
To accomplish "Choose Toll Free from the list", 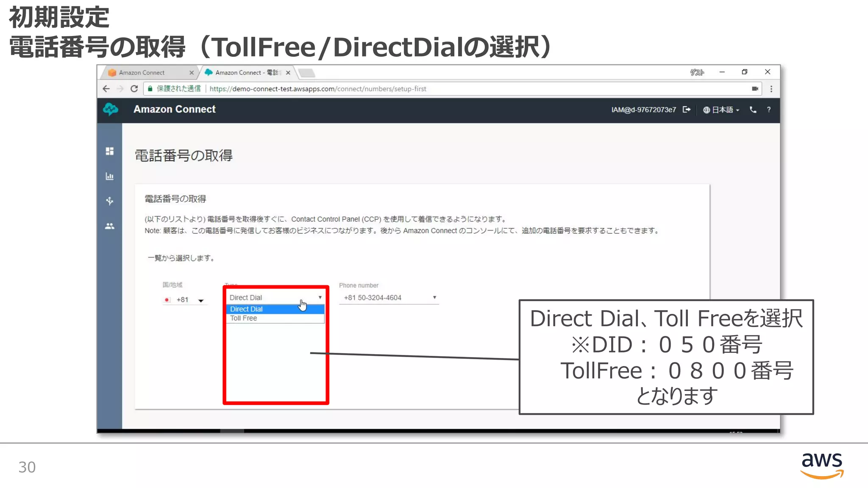I will (x=275, y=318).
